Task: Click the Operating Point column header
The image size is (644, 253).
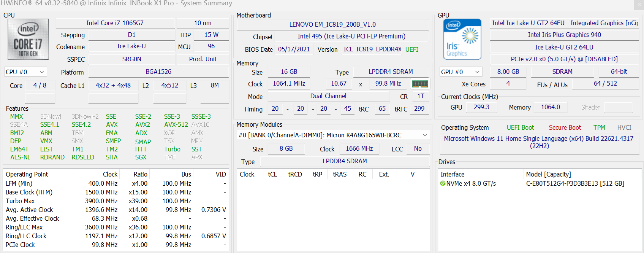Action: tap(27, 174)
